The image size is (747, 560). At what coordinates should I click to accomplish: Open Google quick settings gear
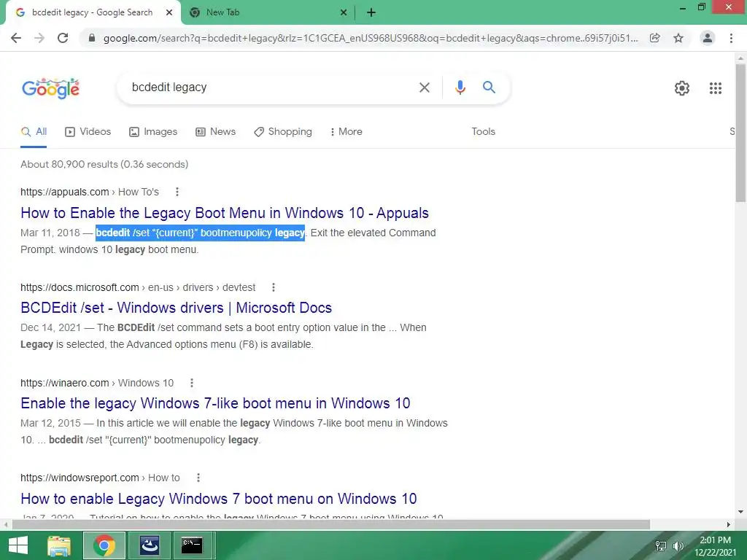tap(682, 88)
